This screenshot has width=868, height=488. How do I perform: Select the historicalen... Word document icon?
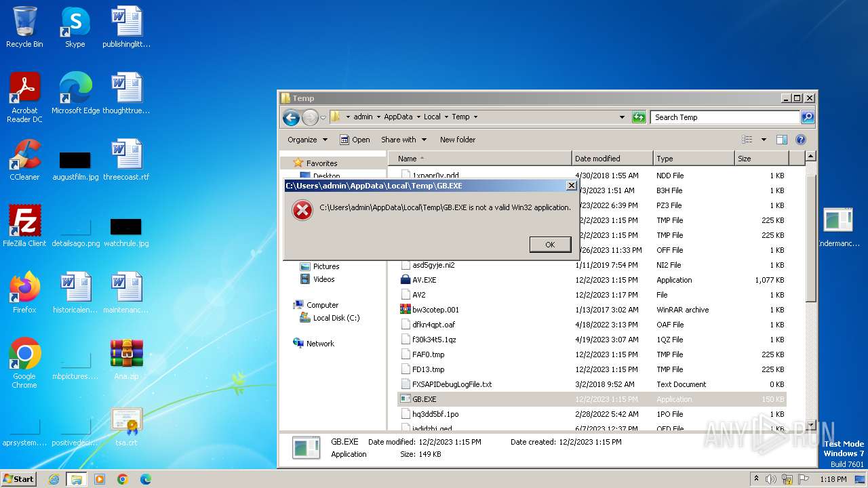[x=75, y=293]
